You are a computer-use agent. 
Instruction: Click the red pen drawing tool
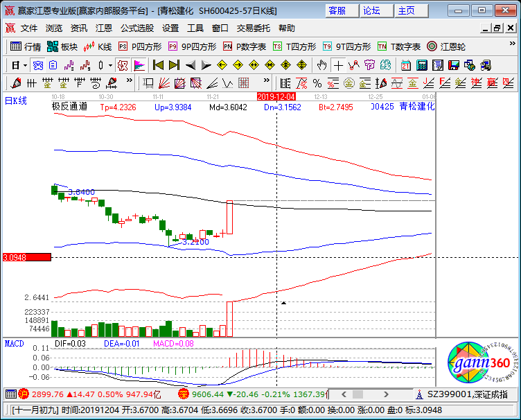(x=16, y=83)
